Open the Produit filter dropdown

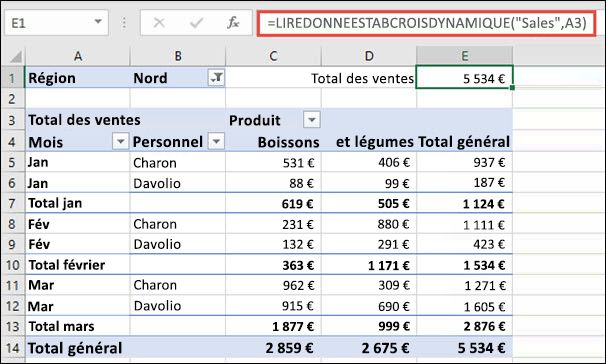312,120
